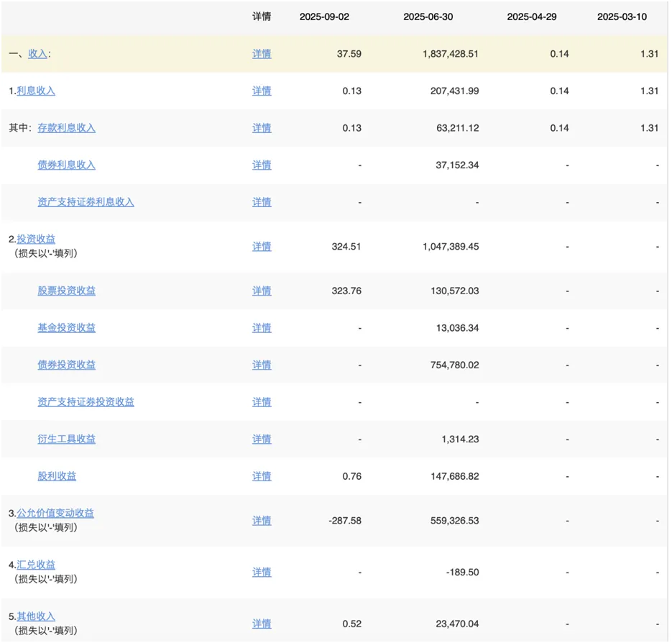
Task: Open the 债券利息收入 link
Action: click(x=66, y=165)
